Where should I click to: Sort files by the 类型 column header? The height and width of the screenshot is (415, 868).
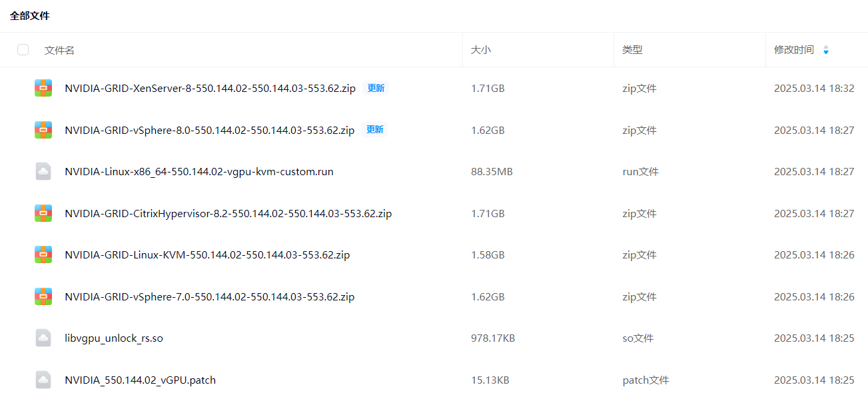[x=632, y=50]
